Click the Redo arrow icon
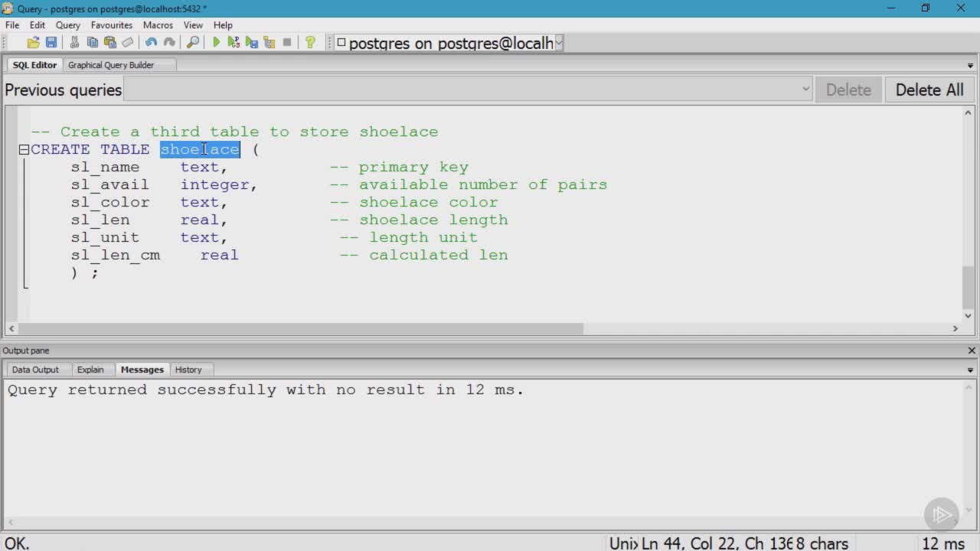The width and height of the screenshot is (980, 551). pos(169,43)
